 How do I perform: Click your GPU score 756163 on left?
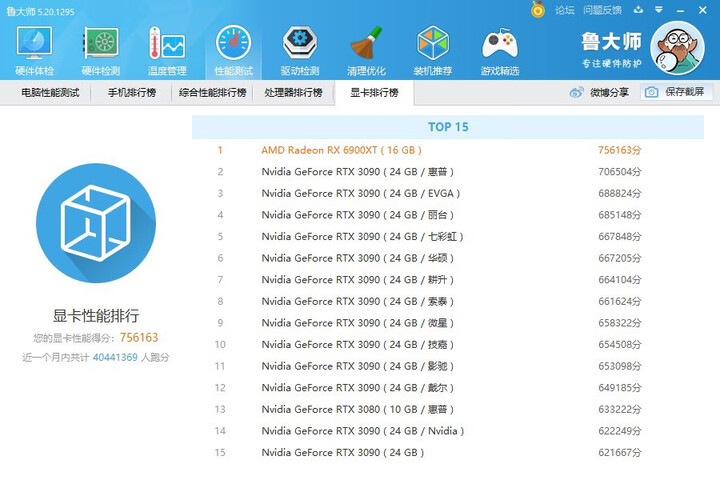click(139, 338)
